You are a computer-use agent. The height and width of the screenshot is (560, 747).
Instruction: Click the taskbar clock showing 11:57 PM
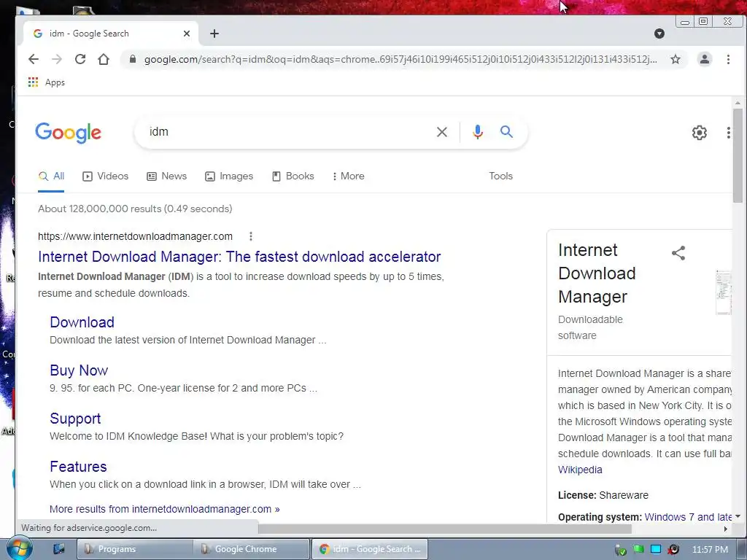coord(710,550)
